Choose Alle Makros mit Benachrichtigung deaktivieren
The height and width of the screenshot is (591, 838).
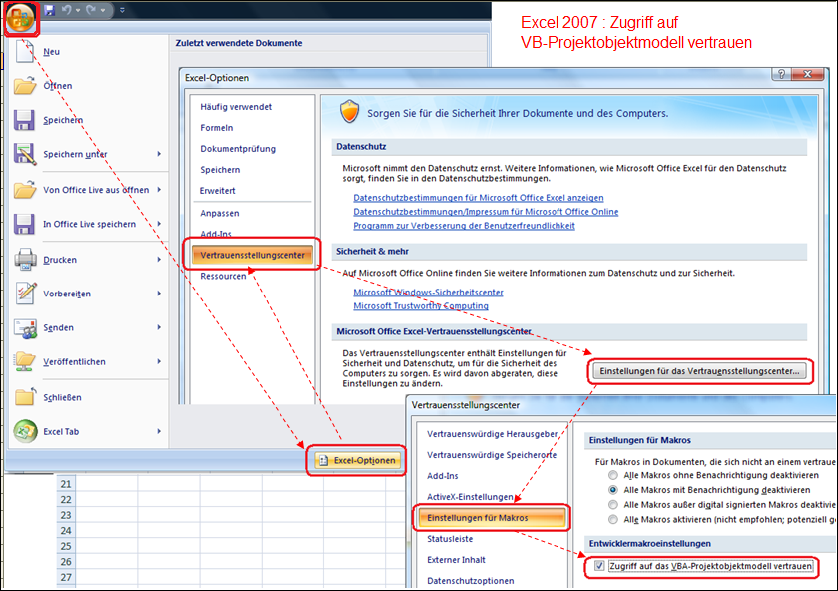point(612,490)
